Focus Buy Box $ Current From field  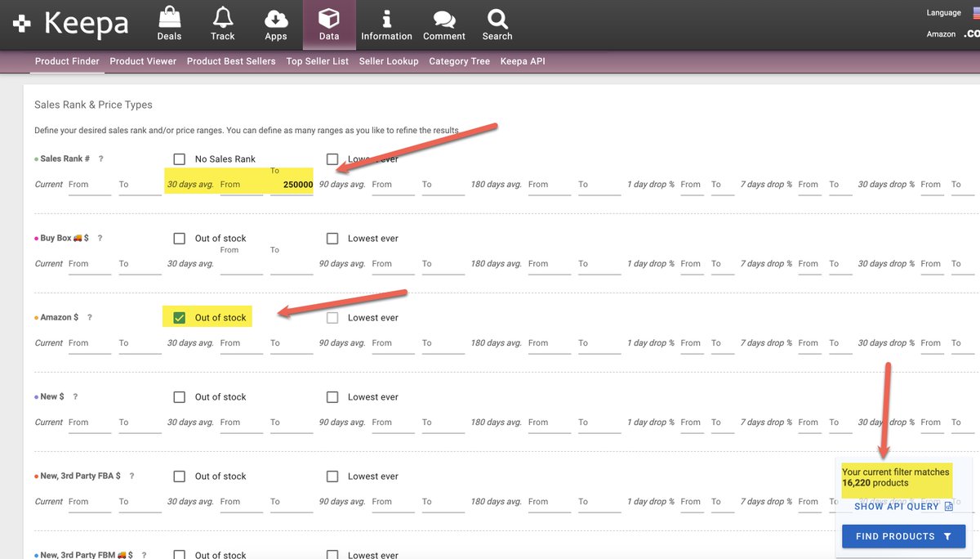90,265
